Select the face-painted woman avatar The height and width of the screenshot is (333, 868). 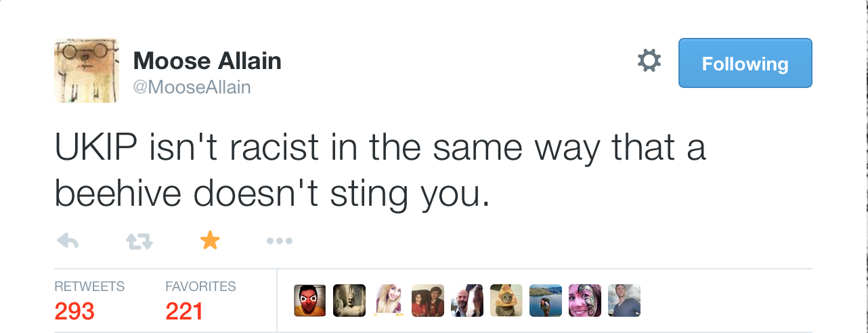tap(585, 301)
